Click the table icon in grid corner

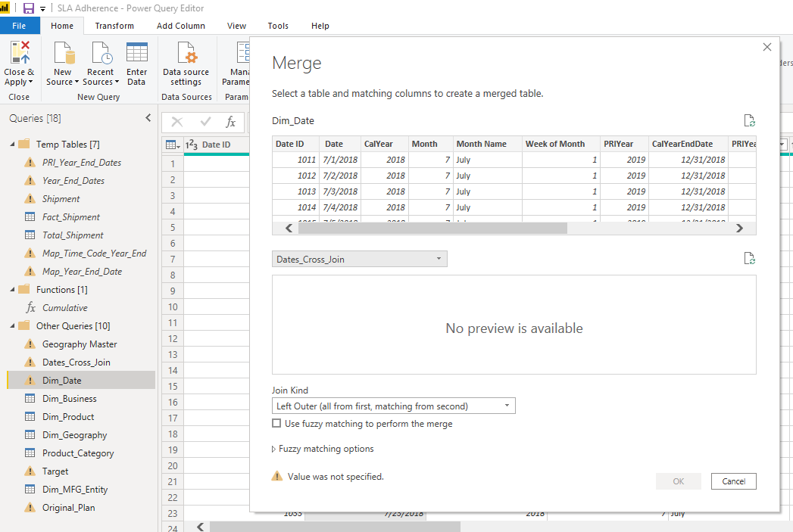coord(173,145)
